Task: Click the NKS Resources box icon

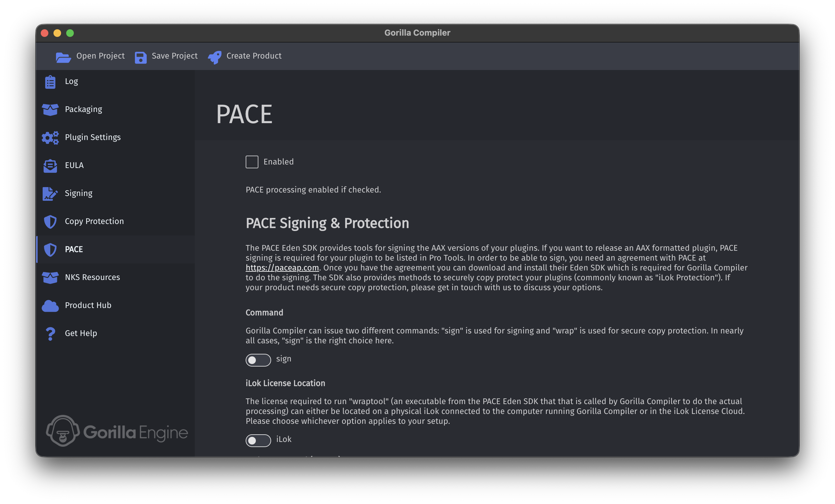Action: click(x=50, y=277)
